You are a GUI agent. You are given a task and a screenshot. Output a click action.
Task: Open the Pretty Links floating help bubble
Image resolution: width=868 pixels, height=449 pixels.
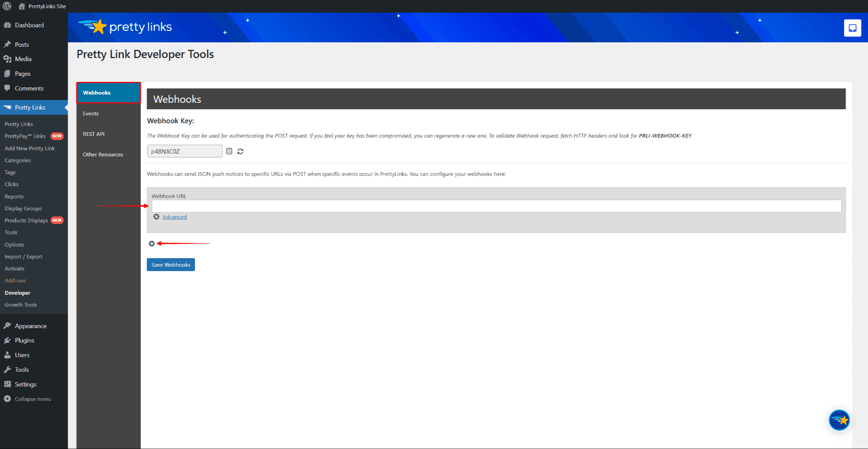tap(839, 420)
